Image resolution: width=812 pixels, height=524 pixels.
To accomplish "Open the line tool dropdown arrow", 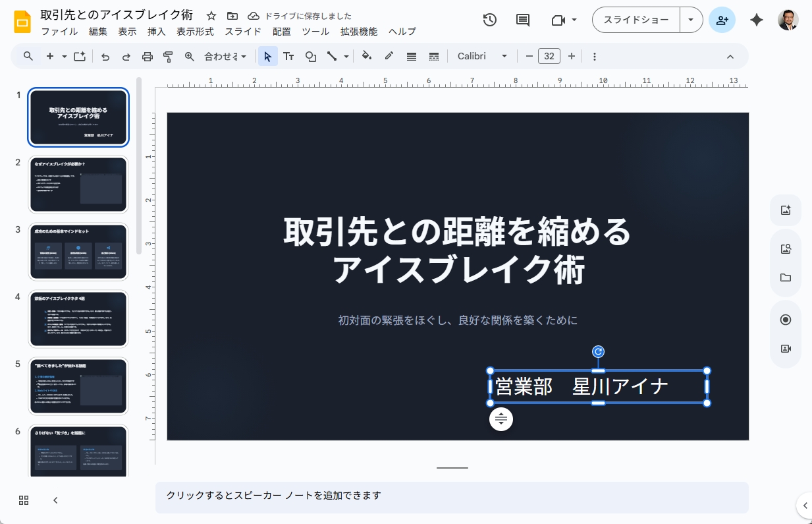I will point(345,56).
